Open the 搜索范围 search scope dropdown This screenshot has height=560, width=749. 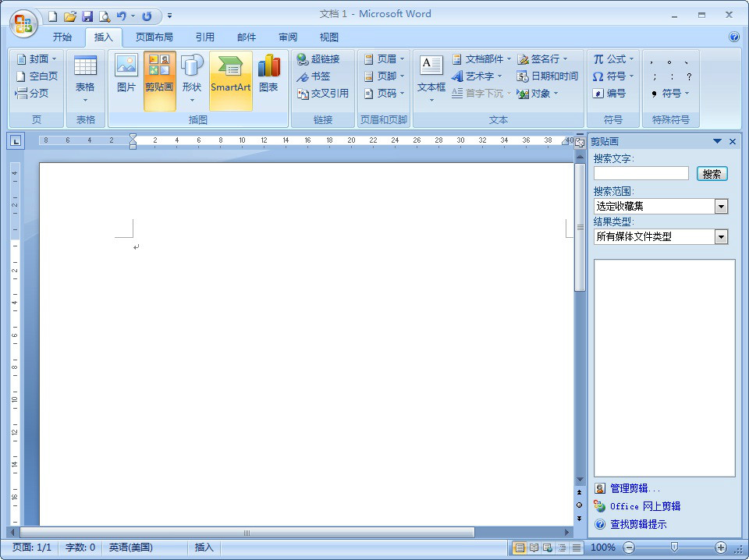tap(722, 205)
